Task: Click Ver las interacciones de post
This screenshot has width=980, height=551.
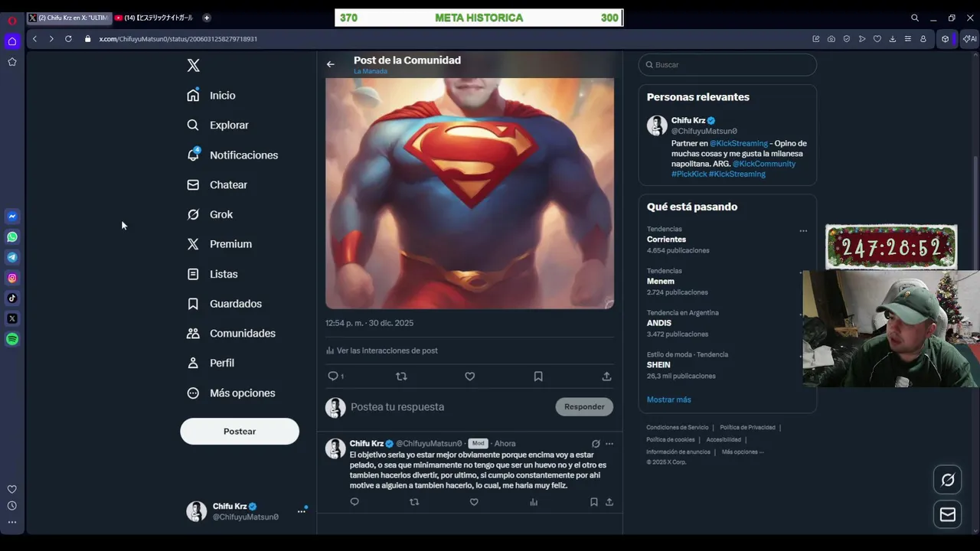Action: coord(381,350)
